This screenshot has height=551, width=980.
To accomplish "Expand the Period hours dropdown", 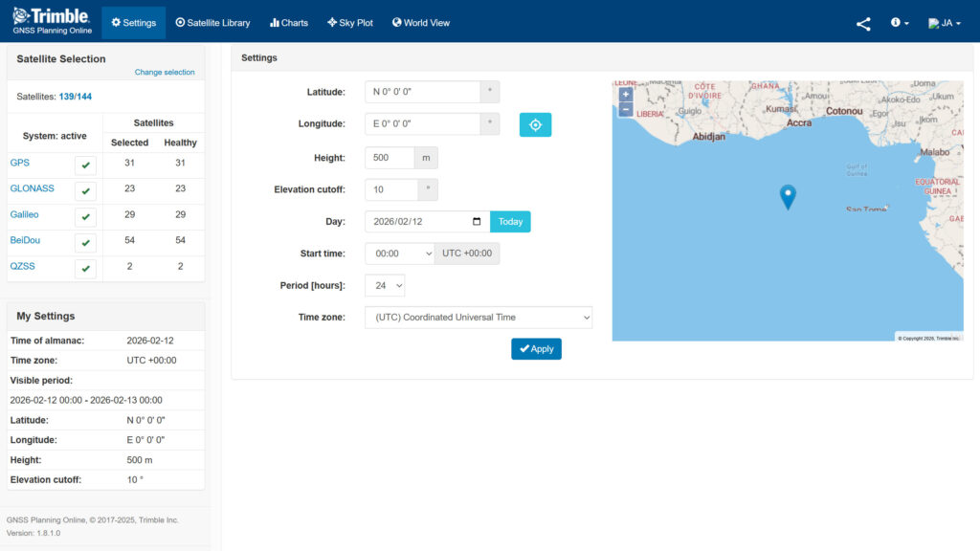I will click(387, 285).
